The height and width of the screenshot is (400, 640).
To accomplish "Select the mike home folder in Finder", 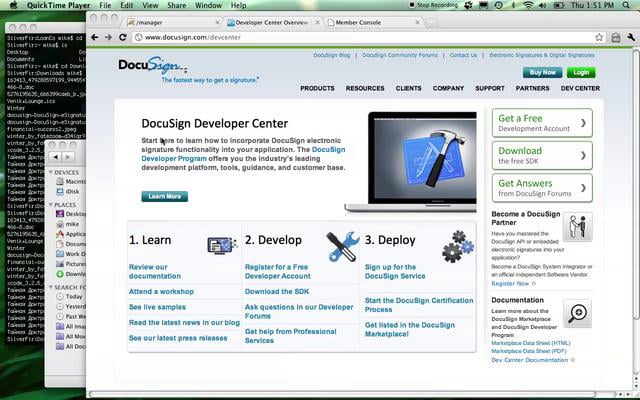I will (67, 224).
